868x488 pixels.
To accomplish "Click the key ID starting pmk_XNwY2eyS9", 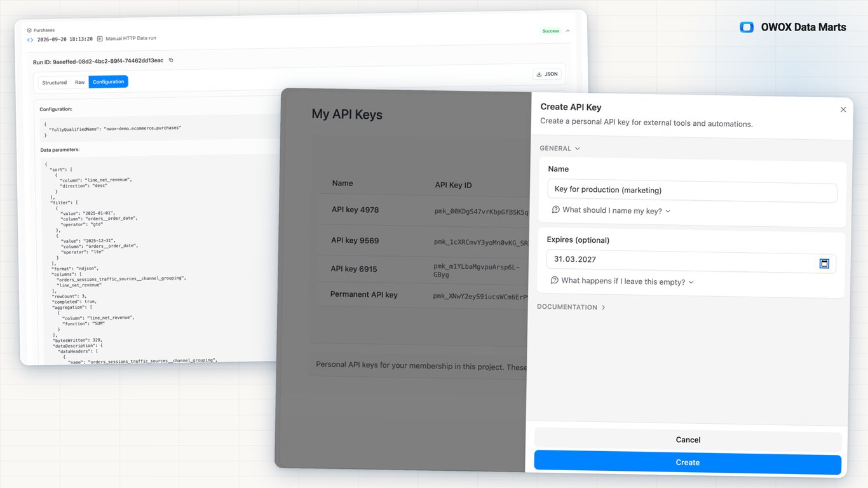I will coord(480,296).
